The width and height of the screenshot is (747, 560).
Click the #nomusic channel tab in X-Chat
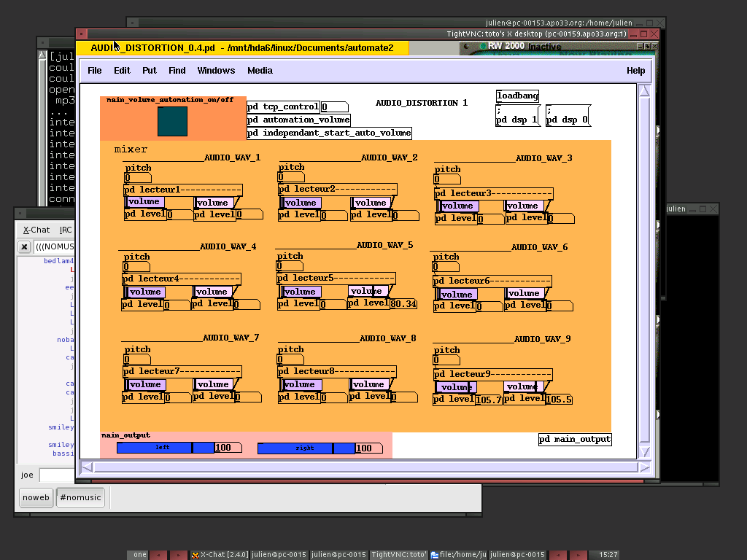(80, 497)
